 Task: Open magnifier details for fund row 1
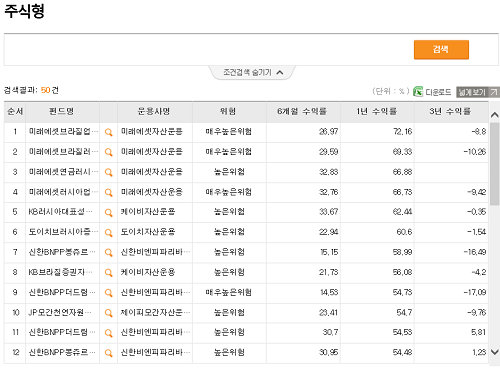click(x=108, y=132)
